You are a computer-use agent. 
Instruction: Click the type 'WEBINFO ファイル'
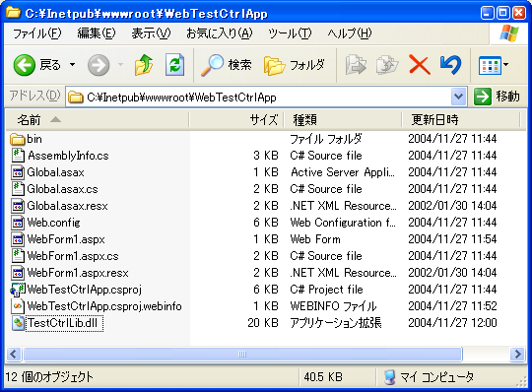click(333, 306)
